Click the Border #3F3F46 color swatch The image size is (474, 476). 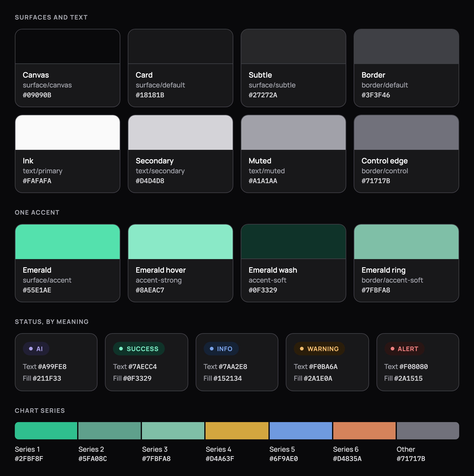click(x=406, y=47)
